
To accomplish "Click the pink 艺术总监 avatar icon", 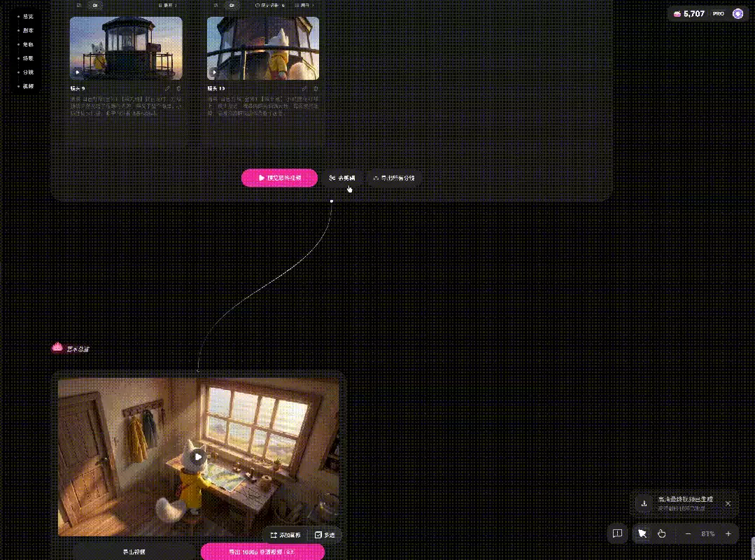I will tap(57, 347).
